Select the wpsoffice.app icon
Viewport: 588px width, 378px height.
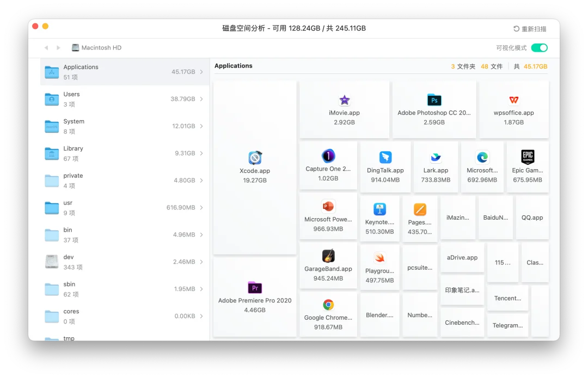tap(514, 100)
